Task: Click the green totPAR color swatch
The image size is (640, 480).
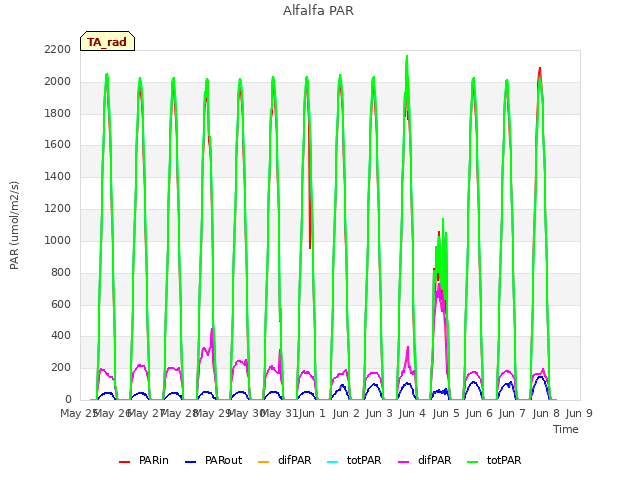Action: [473, 462]
